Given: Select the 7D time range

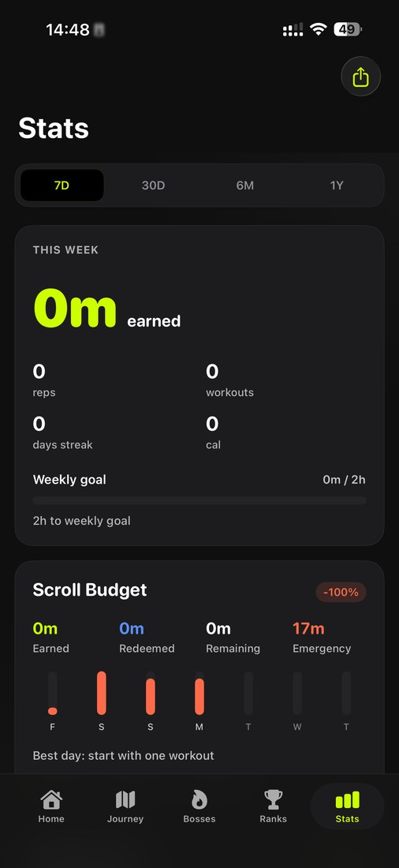Looking at the screenshot, I should [62, 185].
